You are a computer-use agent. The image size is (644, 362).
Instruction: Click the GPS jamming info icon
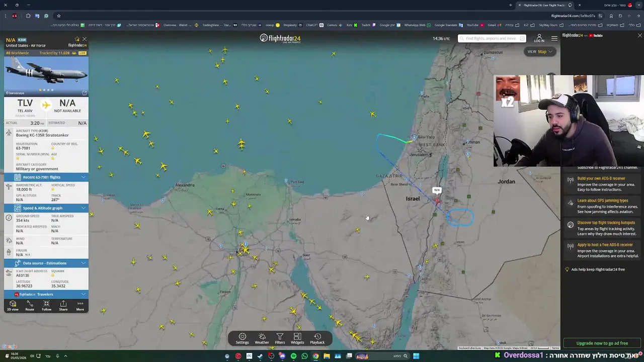click(x=571, y=203)
